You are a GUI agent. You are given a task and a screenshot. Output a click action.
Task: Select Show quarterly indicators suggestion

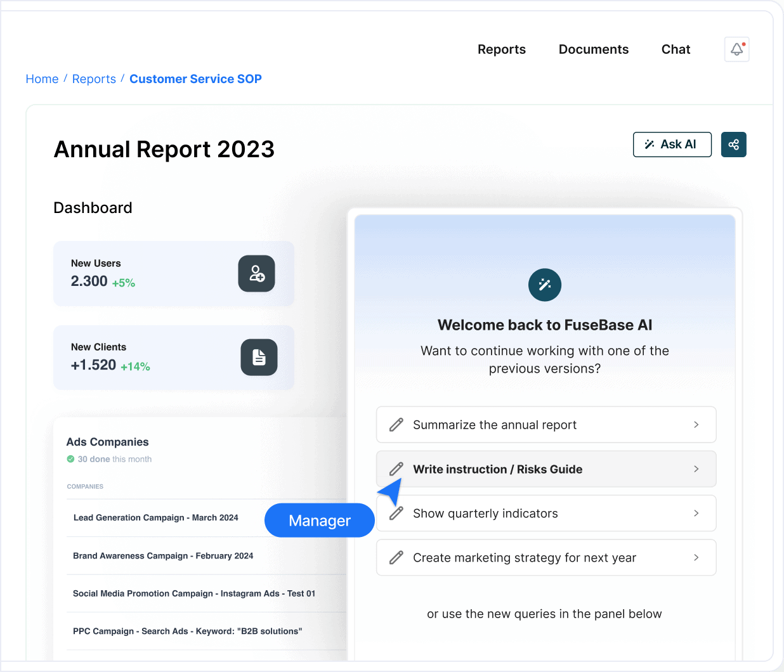pos(546,514)
